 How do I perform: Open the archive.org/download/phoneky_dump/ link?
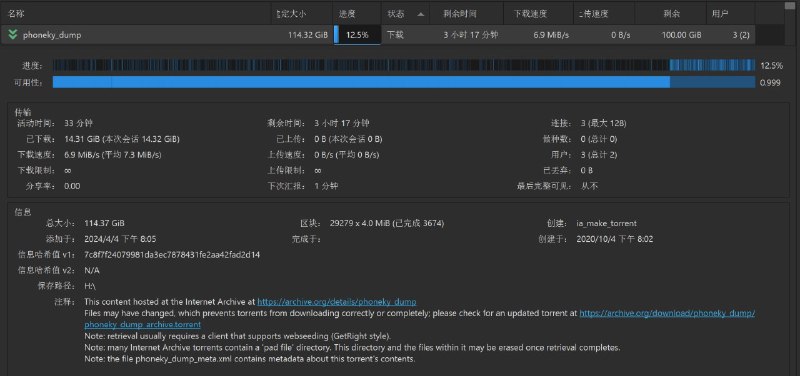pyautogui.click(x=667, y=313)
